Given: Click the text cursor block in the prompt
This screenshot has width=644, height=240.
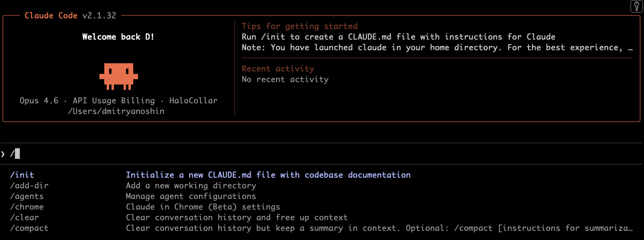Looking at the screenshot, I should click(17, 154).
